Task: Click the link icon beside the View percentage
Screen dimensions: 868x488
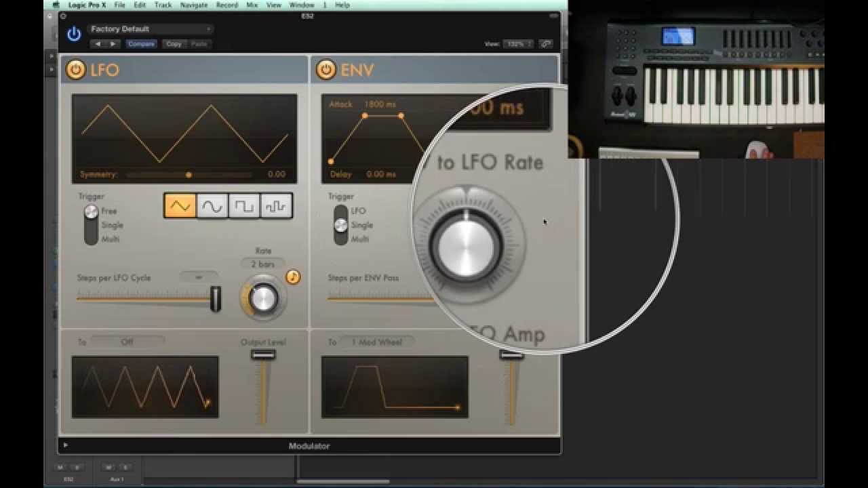Action: coord(545,44)
